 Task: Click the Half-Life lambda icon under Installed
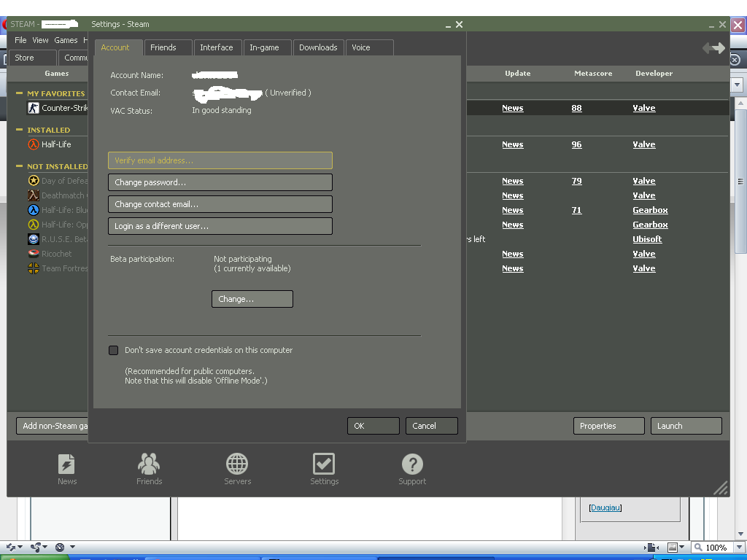pyautogui.click(x=34, y=144)
